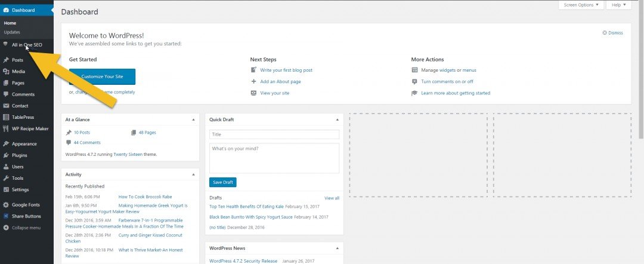Image resolution: width=644 pixels, height=264 pixels.
Task: Open What Is Thrive Market review post
Action: [x=124, y=253]
